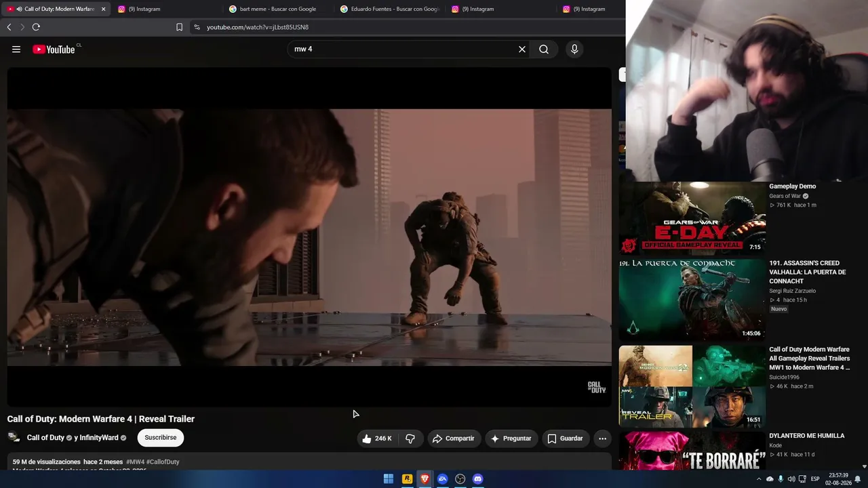Open the cloud sync tray icon
The width and height of the screenshot is (868, 488).
point(770,479)
